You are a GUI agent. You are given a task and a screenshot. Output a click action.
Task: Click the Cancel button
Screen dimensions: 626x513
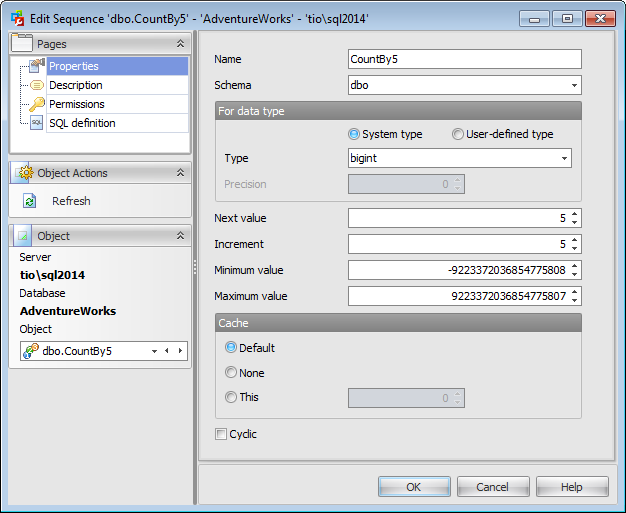(493, 487)
